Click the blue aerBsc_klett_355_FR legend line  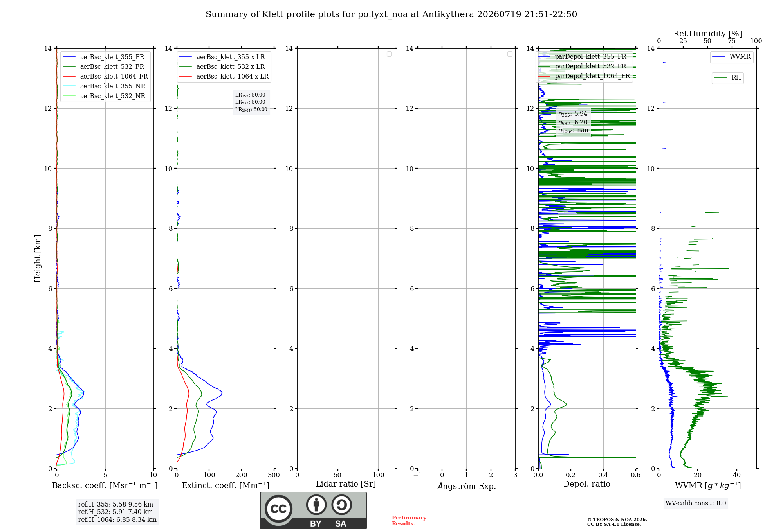69,57
